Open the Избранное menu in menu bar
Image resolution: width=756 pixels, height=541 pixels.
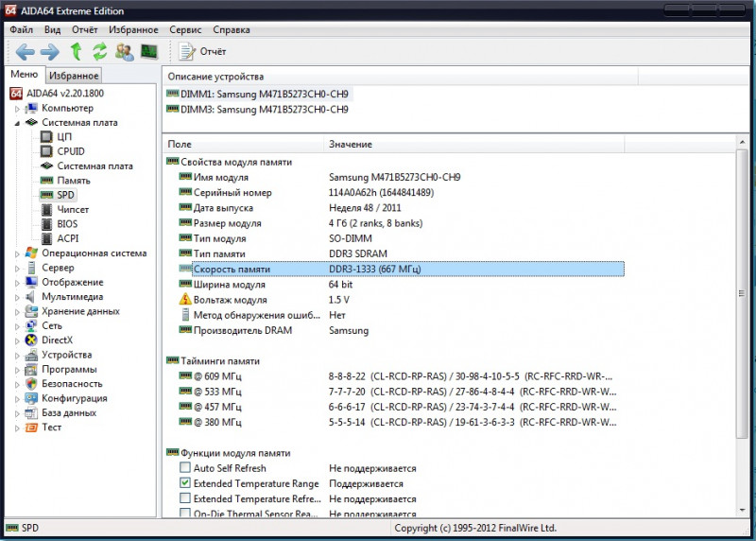pos(133,30)
